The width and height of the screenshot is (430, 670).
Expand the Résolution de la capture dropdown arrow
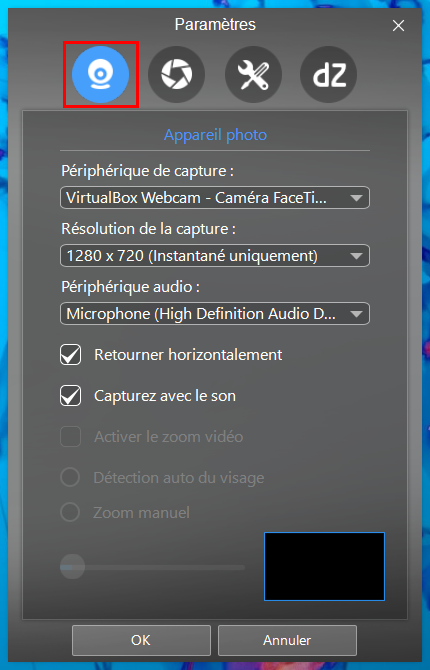[356, 256]
